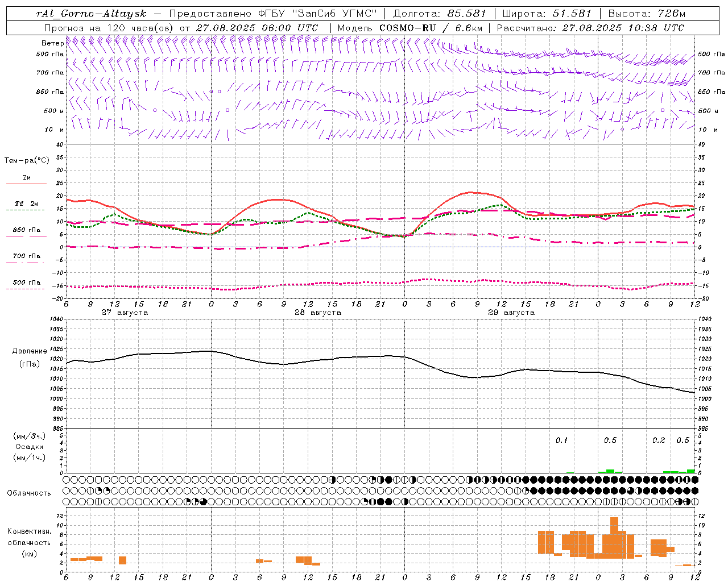Click the '29 августа' date label
The image size is (728, 582).
click(511, 313)
